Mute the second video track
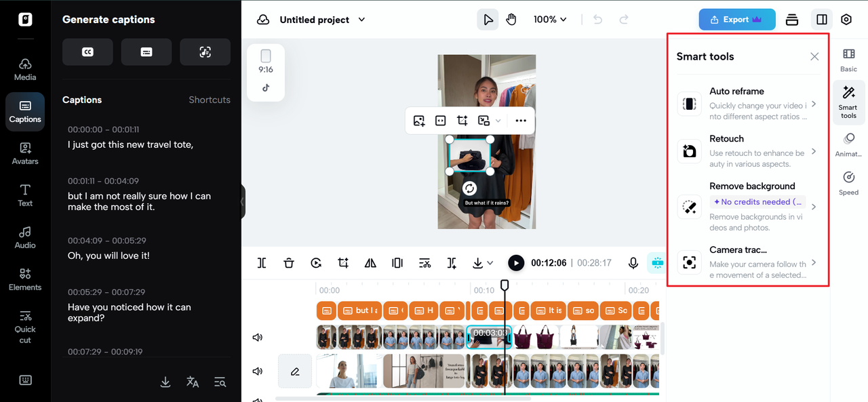Viewport: 868px width, 402px height. (258, 371)
